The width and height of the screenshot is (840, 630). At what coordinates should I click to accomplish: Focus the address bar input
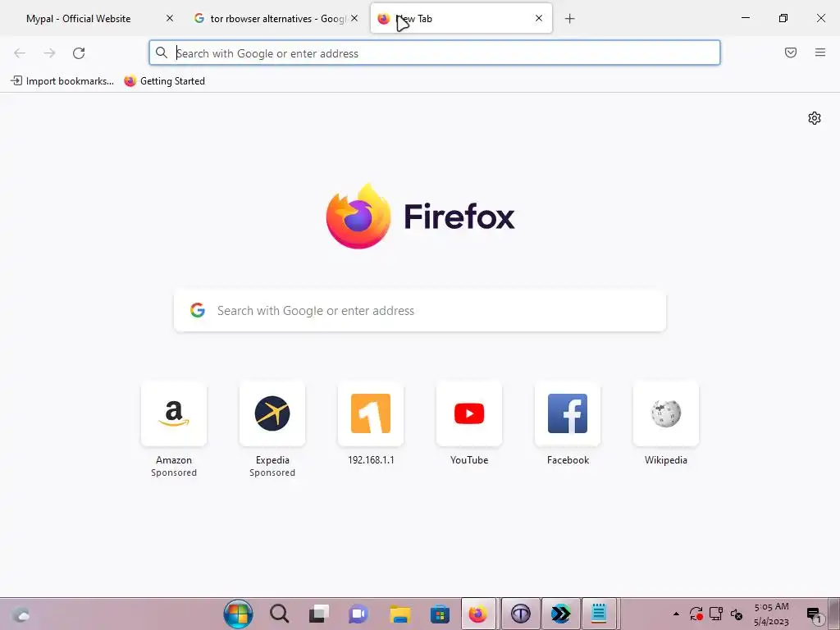435,53
